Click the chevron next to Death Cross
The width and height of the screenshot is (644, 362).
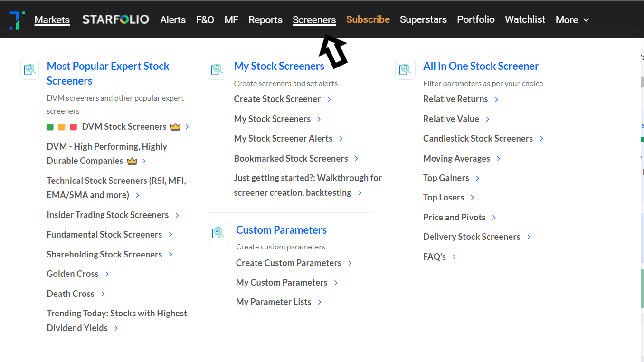[x=103, y=294]
